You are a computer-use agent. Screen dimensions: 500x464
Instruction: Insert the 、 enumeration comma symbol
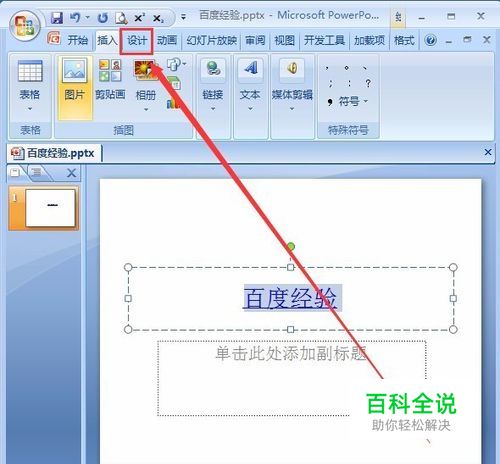point(365,68)
